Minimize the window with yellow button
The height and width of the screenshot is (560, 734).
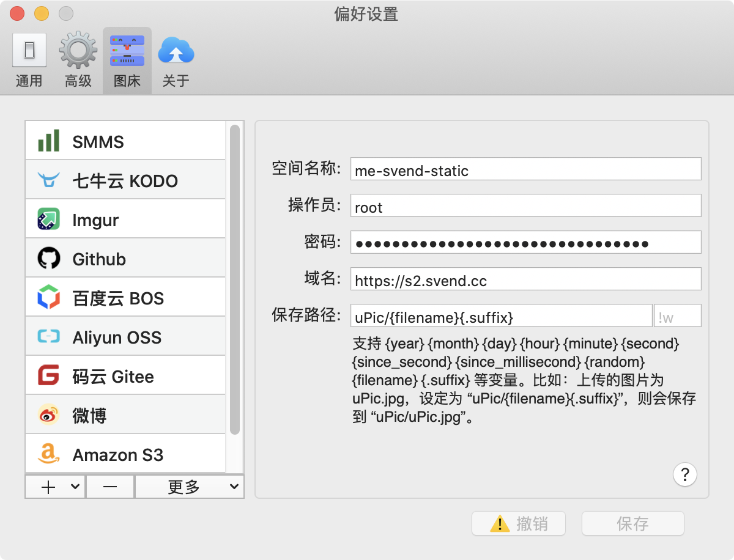coord(42,13)
